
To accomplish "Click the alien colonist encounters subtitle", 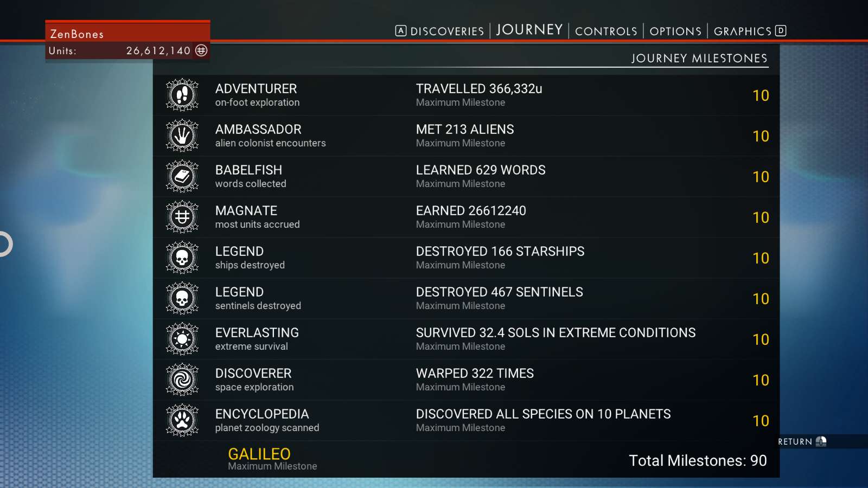I will 271,143.
